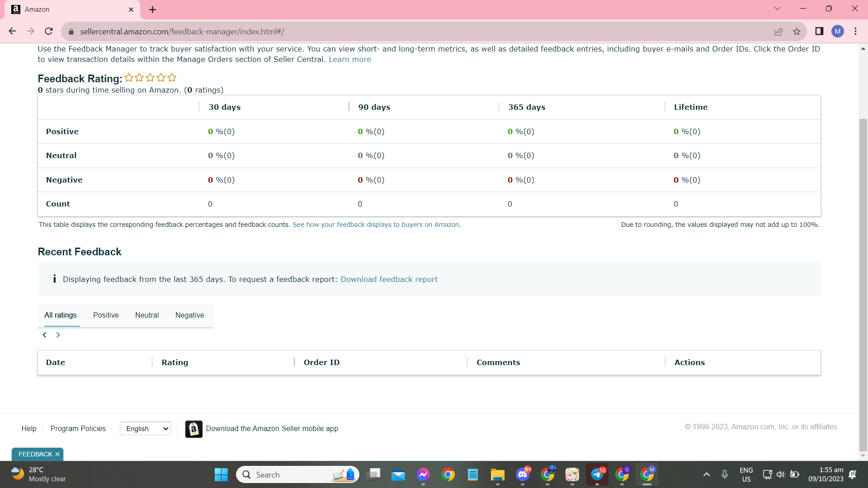Open the browser side panel
Viewport: 868px width, 488px height.
(819, 31)
